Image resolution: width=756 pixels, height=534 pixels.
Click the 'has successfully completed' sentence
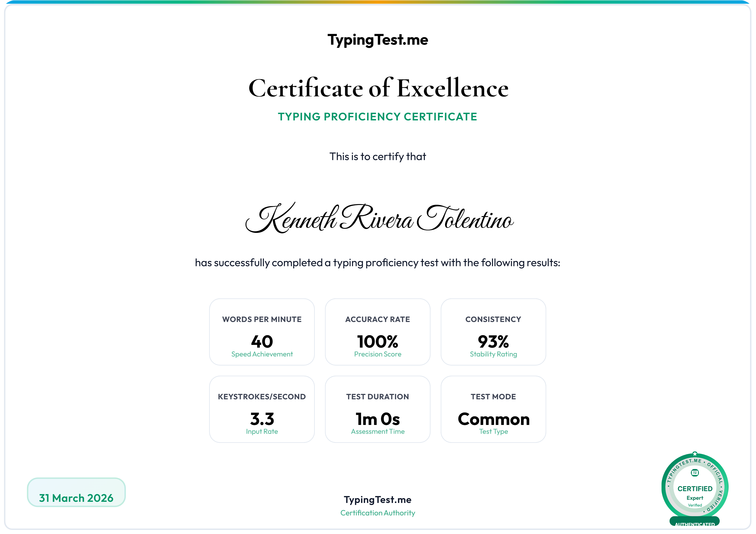point(378,263)
